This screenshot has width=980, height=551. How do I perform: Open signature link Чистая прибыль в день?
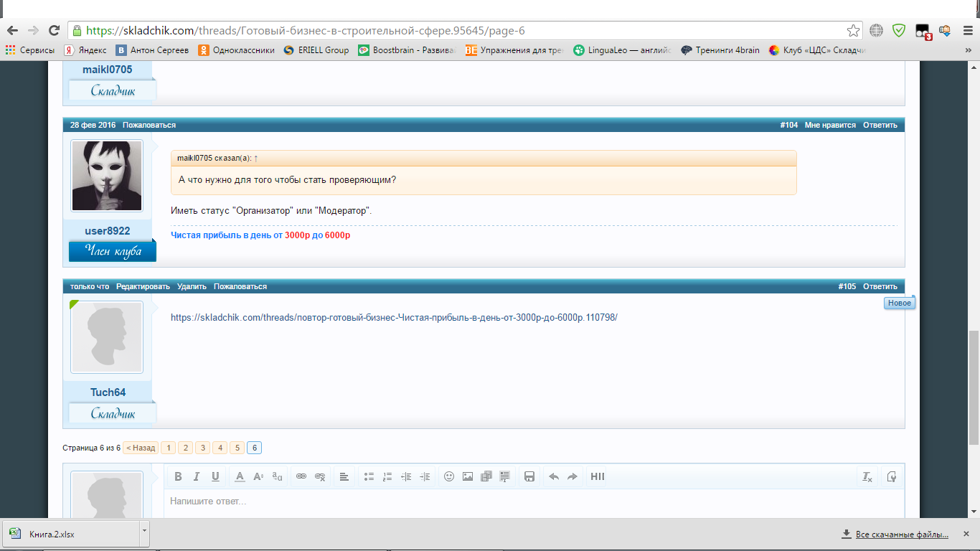pos(260,235)
